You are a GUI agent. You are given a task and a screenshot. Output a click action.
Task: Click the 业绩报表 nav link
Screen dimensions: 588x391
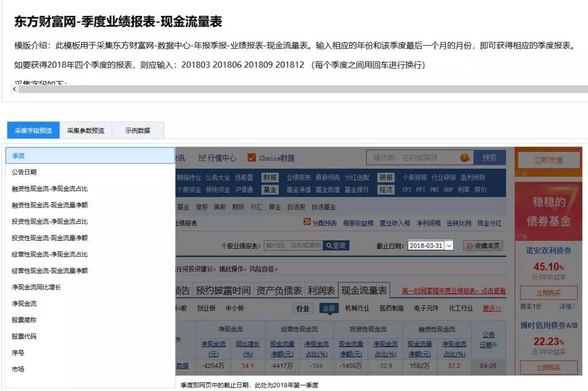tap(298, 178)
